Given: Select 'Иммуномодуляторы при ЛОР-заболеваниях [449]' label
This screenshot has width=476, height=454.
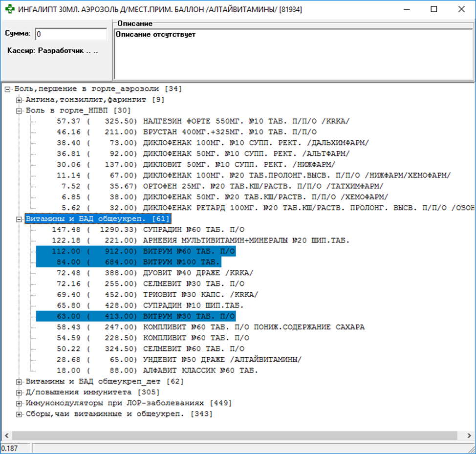Looking at the screenshot, I should (129, 403).
